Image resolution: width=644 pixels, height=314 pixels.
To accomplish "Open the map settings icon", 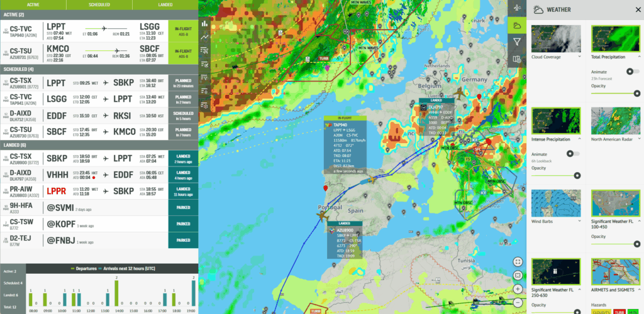I will (x=517, y=60).
